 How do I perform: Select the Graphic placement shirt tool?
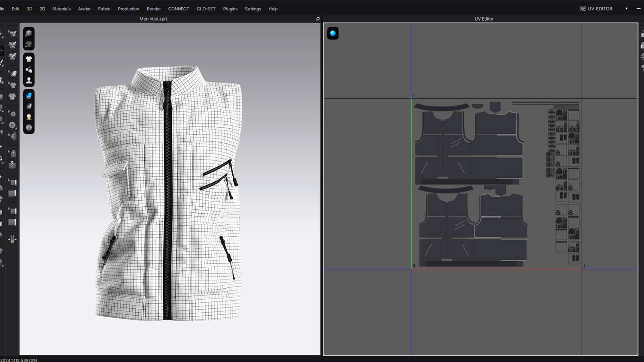tap(12, 97)
